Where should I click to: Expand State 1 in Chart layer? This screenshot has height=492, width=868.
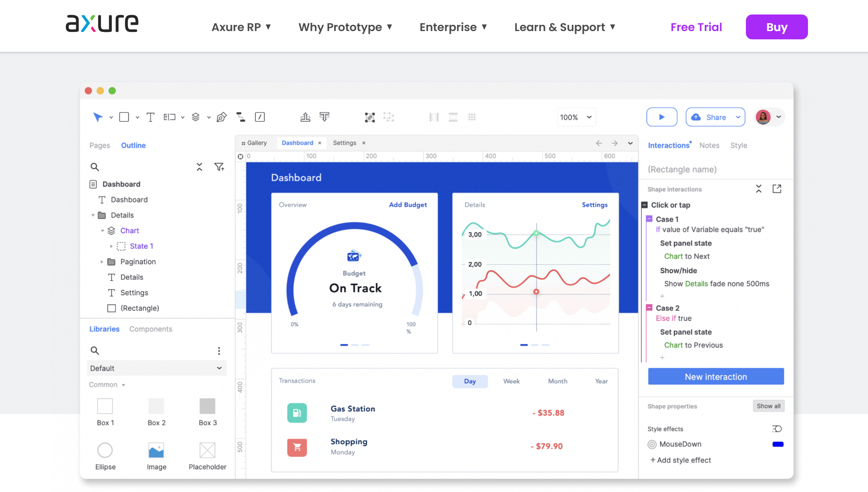point(111,246)
